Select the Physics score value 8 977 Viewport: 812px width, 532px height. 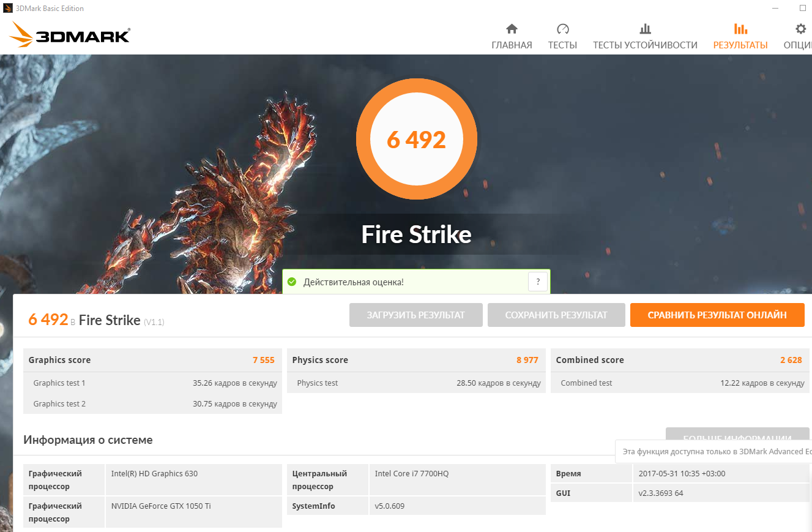coord(527,360)
